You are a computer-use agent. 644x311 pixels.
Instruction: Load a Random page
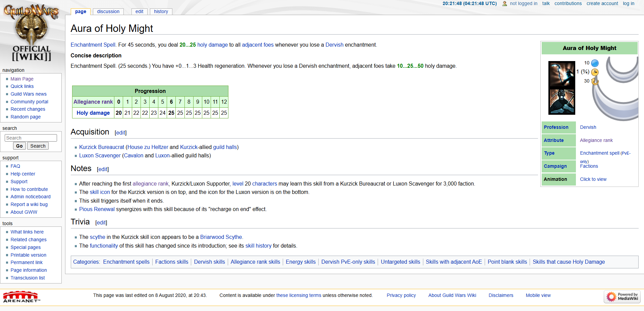25,117
